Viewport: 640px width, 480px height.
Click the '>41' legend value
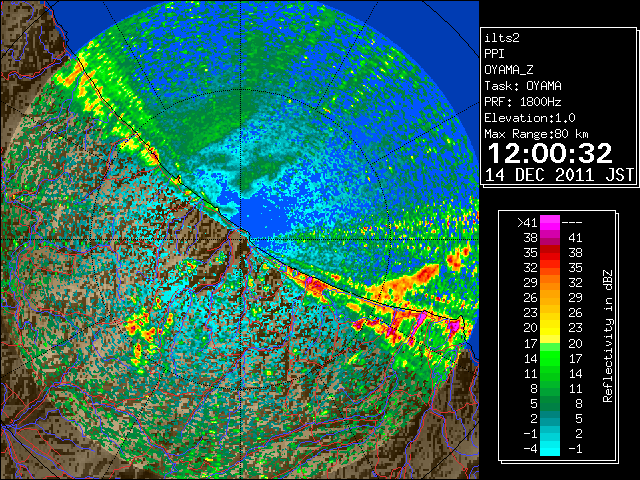point(527,223)
